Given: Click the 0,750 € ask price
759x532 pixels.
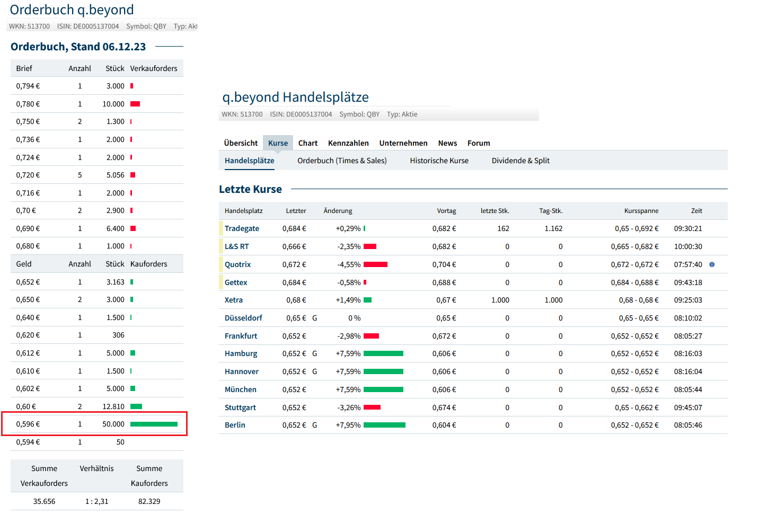Looking at the screenshot, I should coord(28,121).
